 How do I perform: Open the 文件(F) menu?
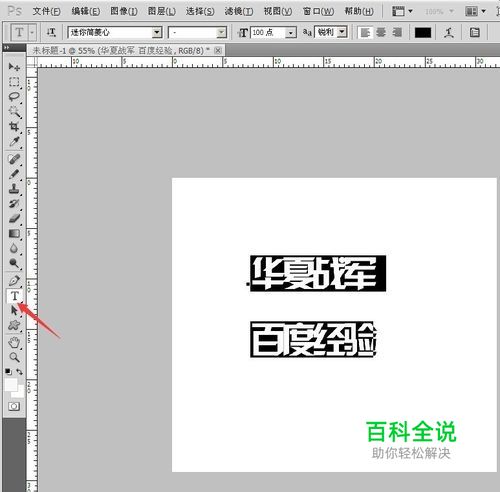[x=46, y=11]
